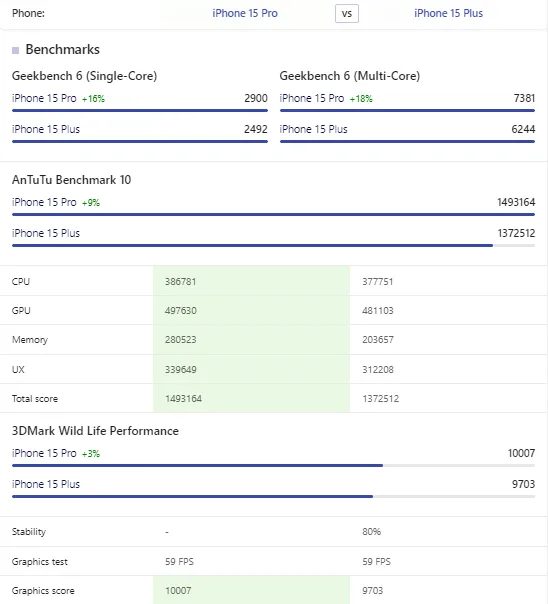Click the Graphics score row label
This screenshot has height=604, width=548.
43,591
